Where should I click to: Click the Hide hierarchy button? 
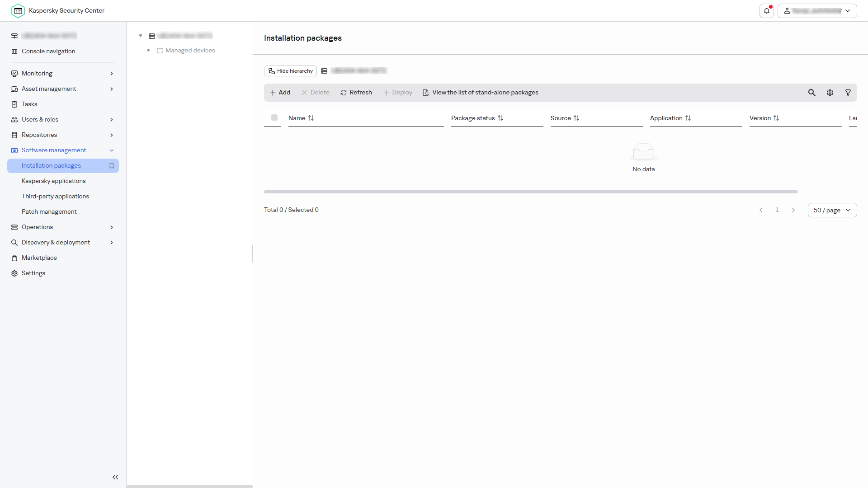click(290, 71)
